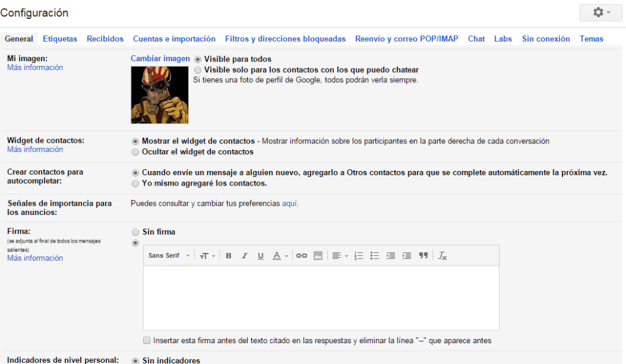Choose 'Sin firma' radio button
This screenshot has height=364, width=626.
coord(136,232)
